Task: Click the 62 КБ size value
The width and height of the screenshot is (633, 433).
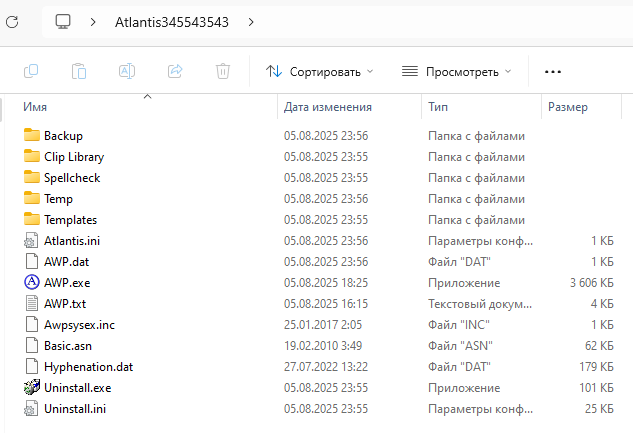Action: 599,345
